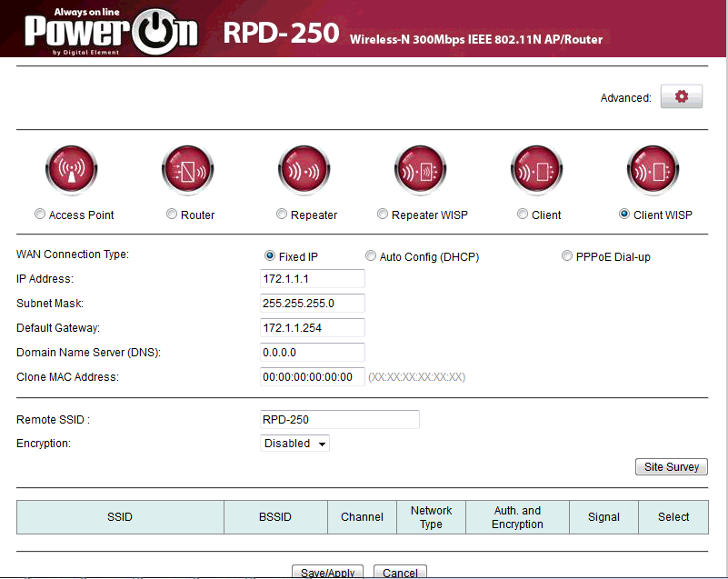Click the Repeater WISP mode icon
728x579 pixels.
coord(421,170)
